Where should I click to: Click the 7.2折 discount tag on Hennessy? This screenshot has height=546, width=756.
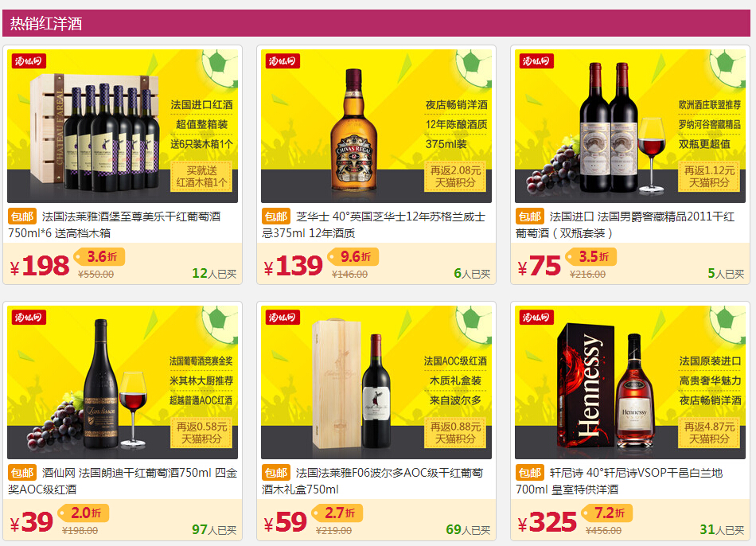607,513
